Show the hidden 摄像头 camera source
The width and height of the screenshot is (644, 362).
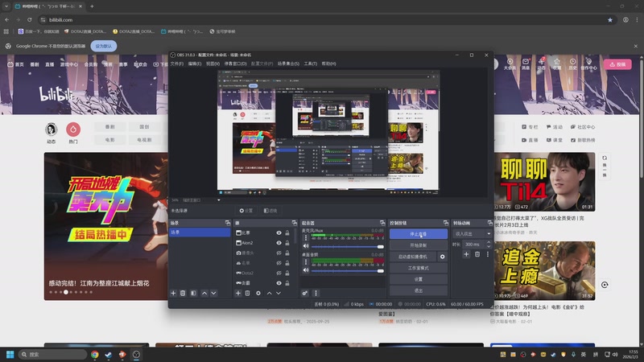279,253
